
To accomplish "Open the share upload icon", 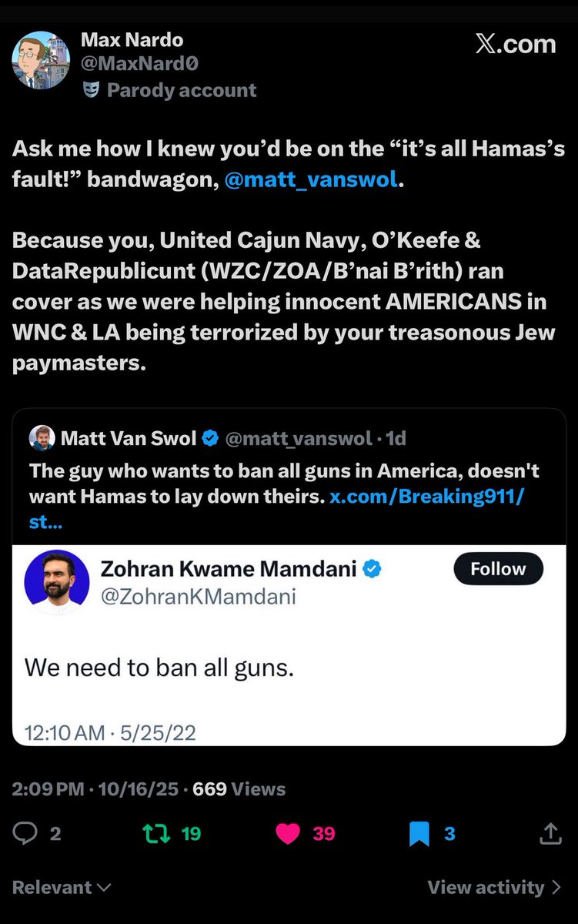I will [x=550, y=833].
